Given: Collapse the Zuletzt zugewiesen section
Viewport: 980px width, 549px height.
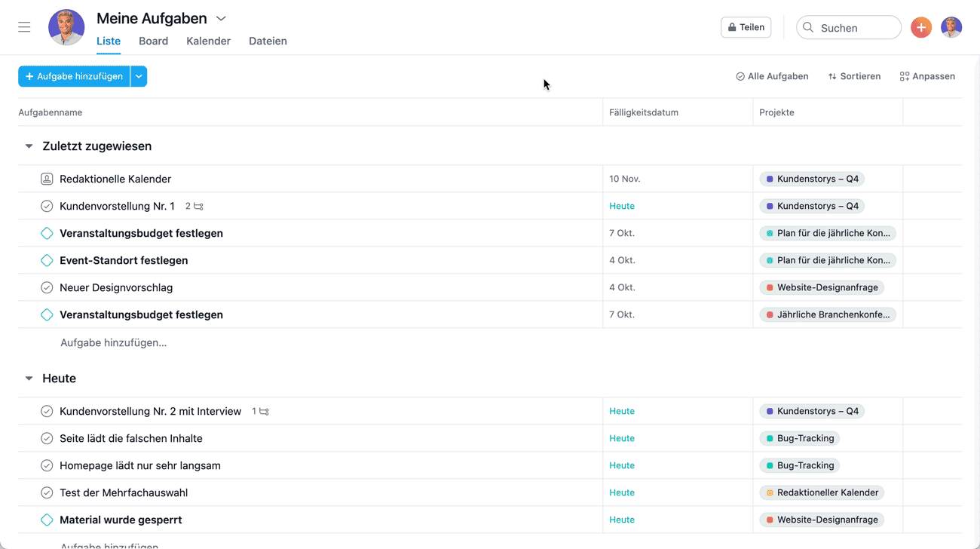Looking at the screenshot, I should click(29, 146).
